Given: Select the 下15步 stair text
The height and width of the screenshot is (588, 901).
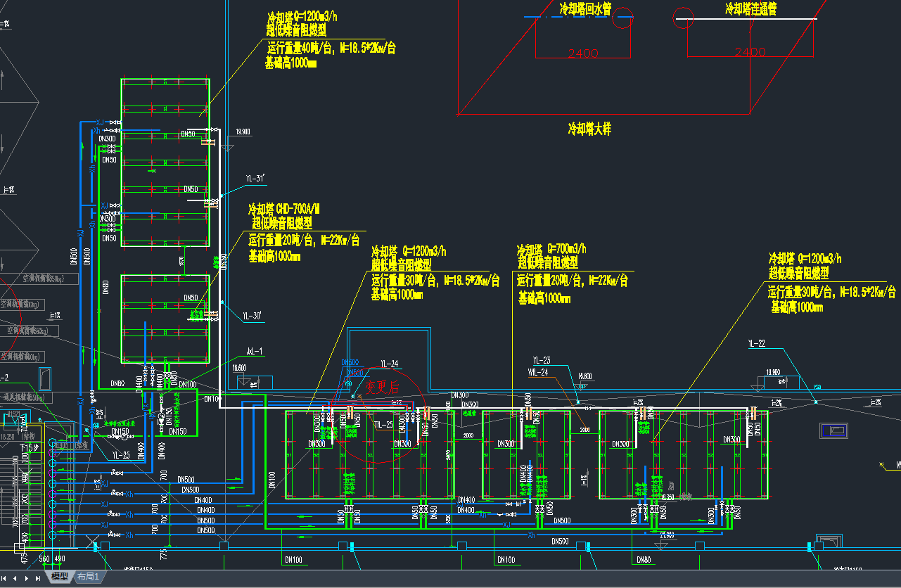Looking at the screenshot, I should (27, 447).
